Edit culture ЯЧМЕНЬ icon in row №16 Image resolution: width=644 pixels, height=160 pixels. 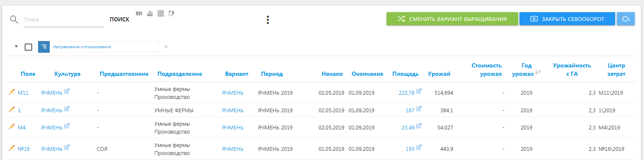click(67, 147)
